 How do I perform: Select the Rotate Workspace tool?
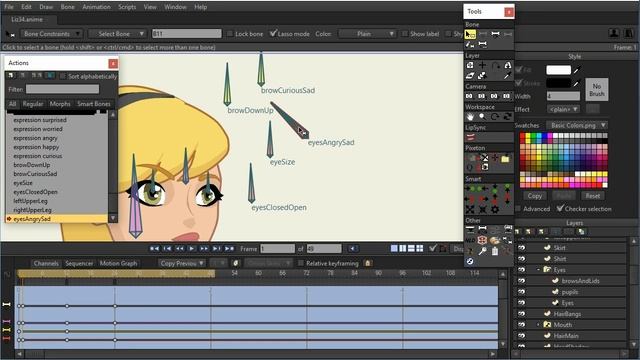[x=495, y=117]
